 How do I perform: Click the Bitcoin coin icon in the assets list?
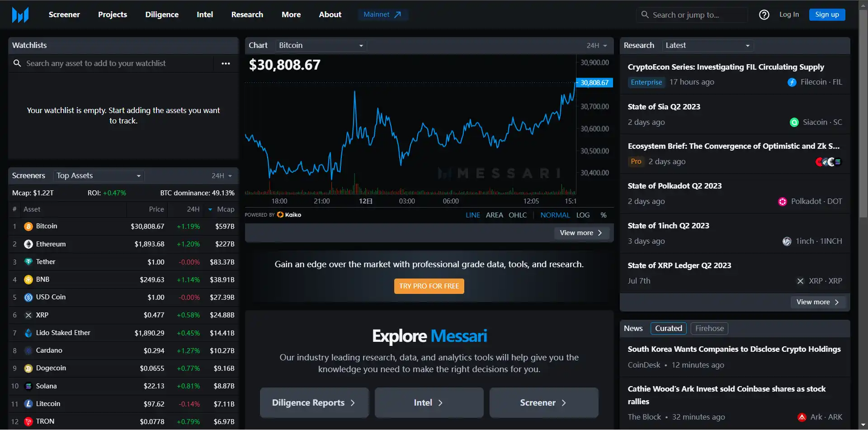(x=28, y=226)
